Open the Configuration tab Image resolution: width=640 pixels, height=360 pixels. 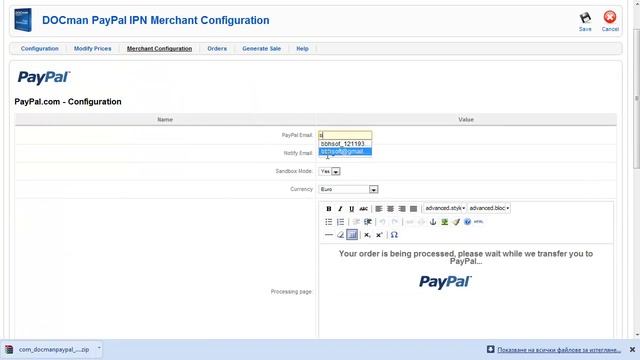coord(40,49)
